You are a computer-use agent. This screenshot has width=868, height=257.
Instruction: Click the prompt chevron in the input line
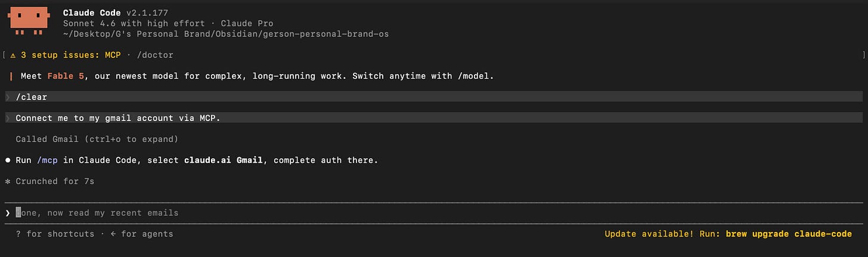[x=8, y=213]
